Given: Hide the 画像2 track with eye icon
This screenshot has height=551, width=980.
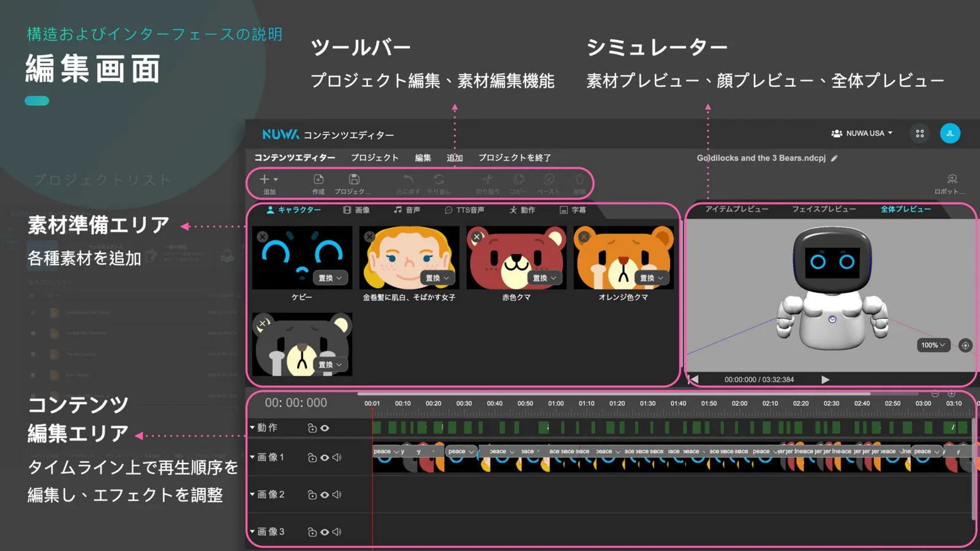Looking at the screenshot, I should 325,495.
